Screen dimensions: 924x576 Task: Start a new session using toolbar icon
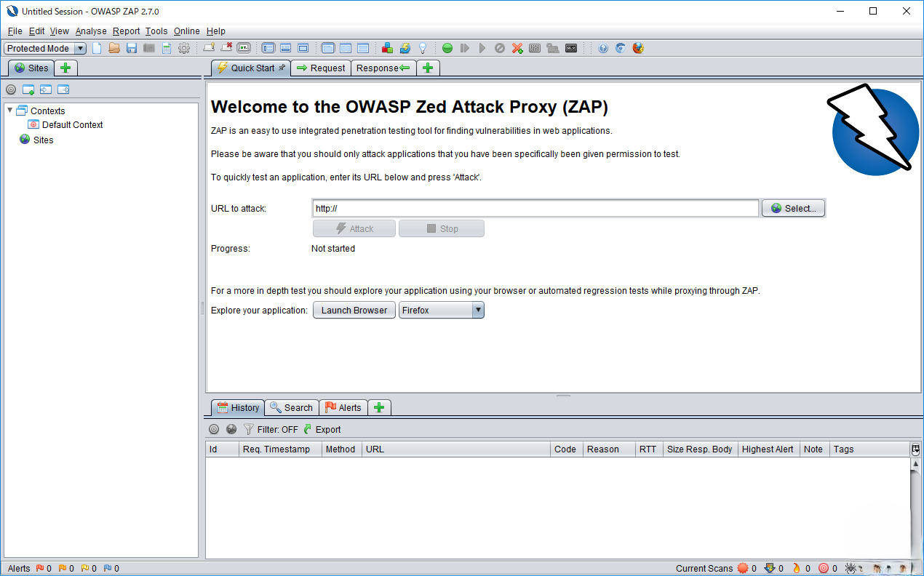click(97, 48)
